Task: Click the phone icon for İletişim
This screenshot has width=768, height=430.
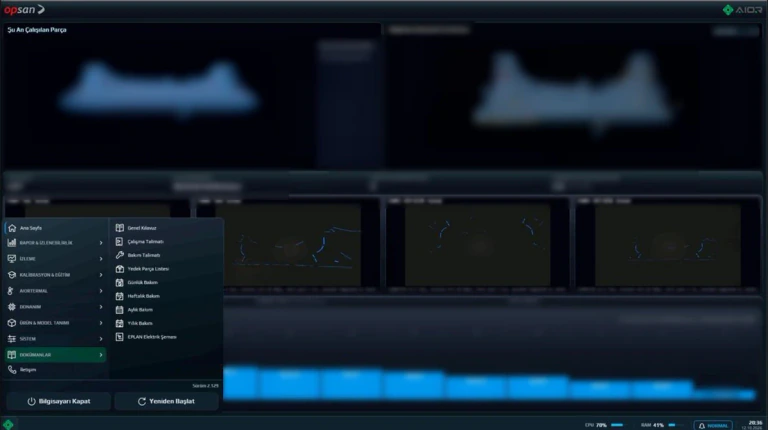Action: click(12, 370)
